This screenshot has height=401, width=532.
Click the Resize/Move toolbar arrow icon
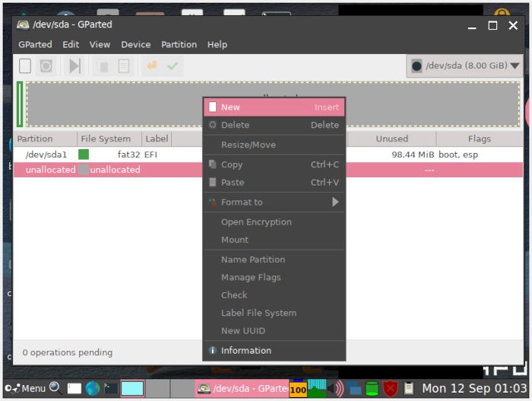(x=74, y=66)
